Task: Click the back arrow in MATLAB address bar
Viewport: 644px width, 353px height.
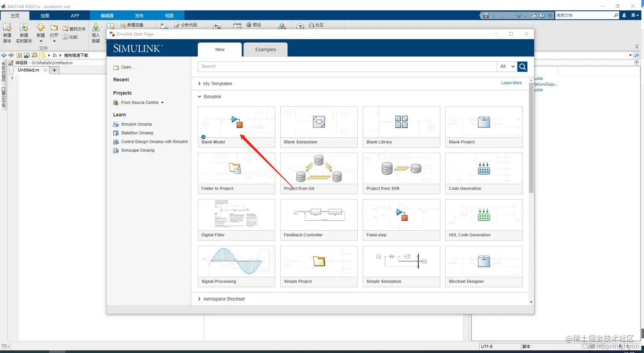Action: [4, 55]
